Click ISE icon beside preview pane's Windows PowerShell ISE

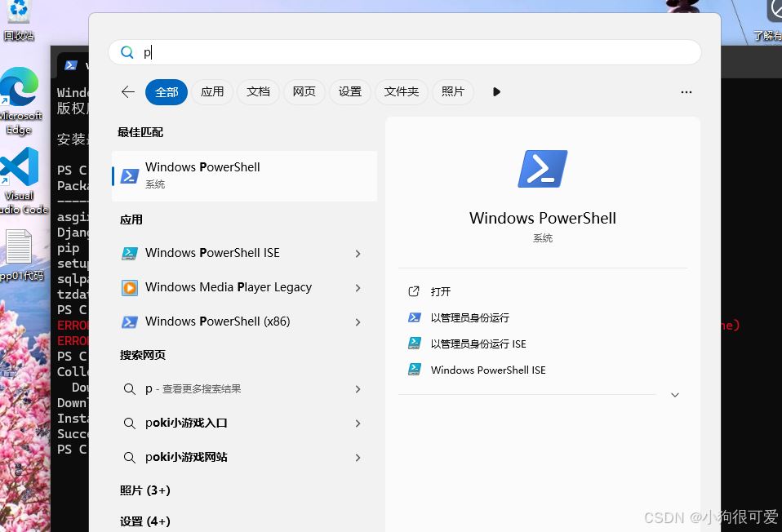pyautogui.click(x=415, y=370)
